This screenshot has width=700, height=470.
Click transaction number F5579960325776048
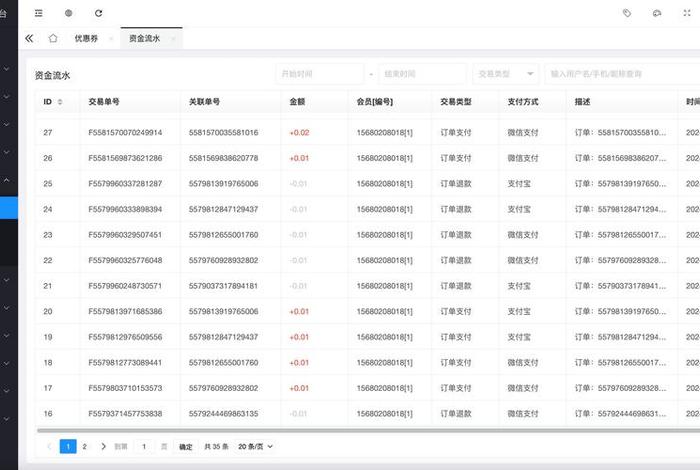click(125, 260)
